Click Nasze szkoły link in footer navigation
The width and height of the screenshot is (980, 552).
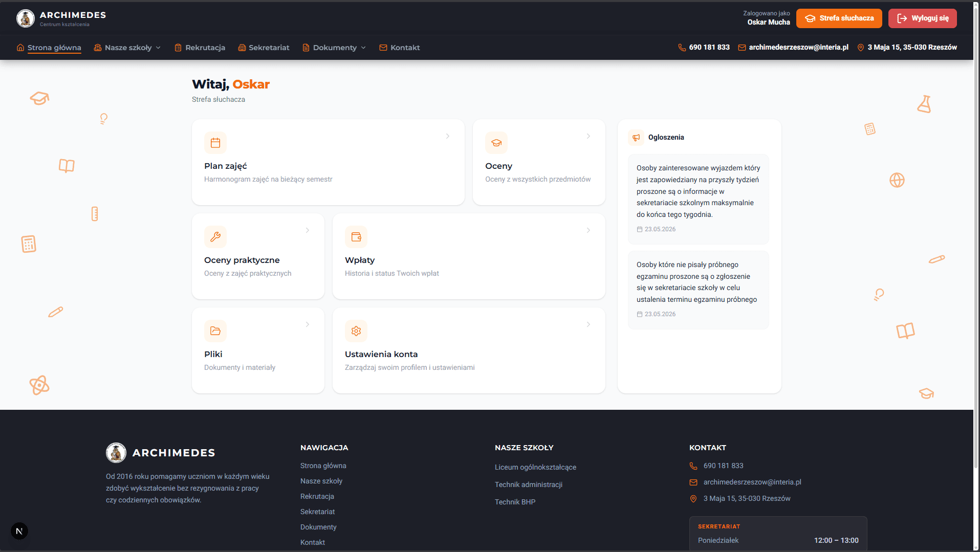point(321,481)
